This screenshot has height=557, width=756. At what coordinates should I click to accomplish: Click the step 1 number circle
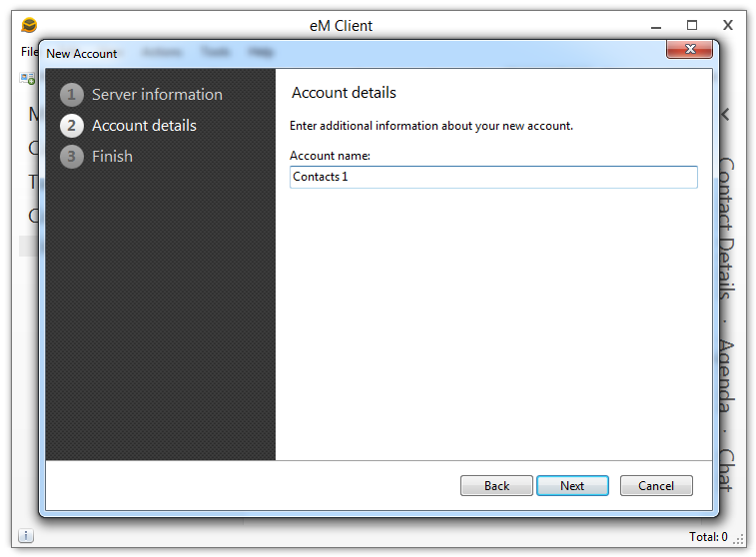pos(71,95)
